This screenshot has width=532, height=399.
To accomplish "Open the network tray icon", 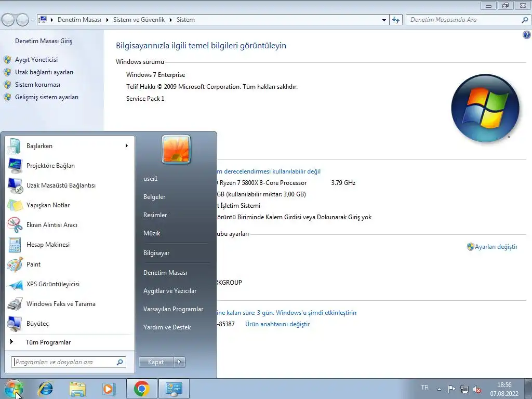I will [464, 389].
